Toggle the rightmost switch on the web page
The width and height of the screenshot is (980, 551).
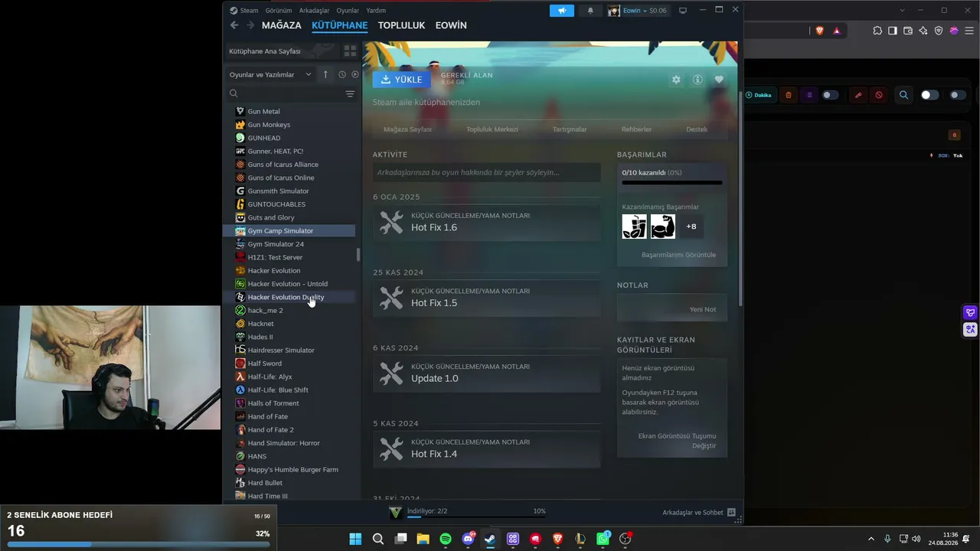pyautogui.click(x=958, y=95)
